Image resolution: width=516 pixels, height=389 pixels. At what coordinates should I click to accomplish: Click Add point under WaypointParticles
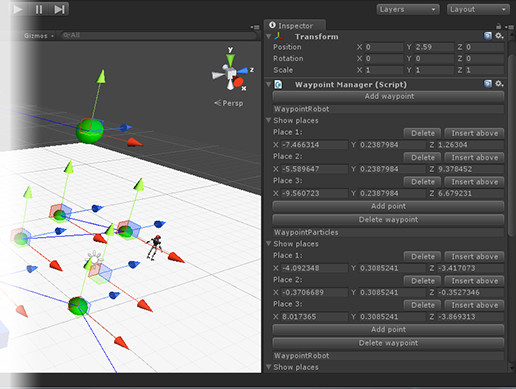(388, 330)
